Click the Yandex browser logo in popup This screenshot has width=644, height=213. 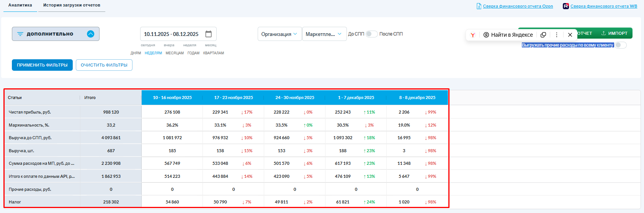(x=473, y=35)
